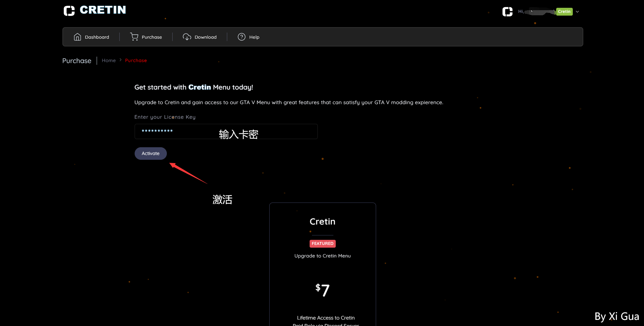644x326 pixels.
Task: Click 'Lifetime Access to Cretin' text
Action: coord(326,318)
